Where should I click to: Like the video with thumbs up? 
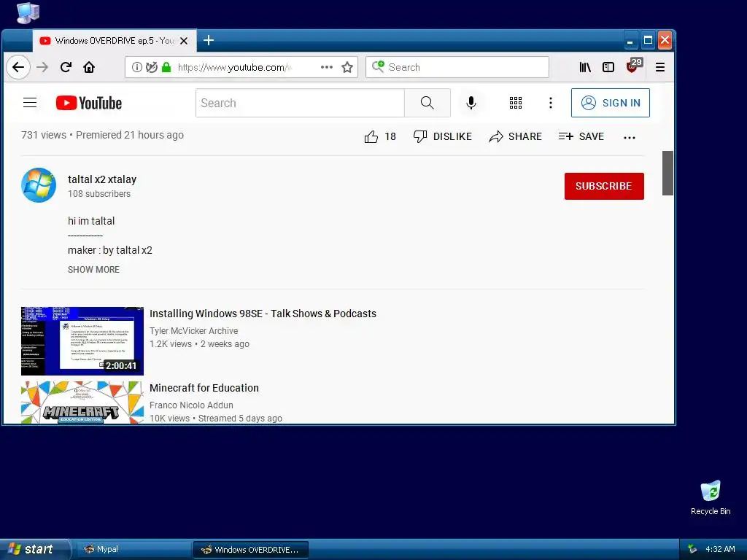380,136
